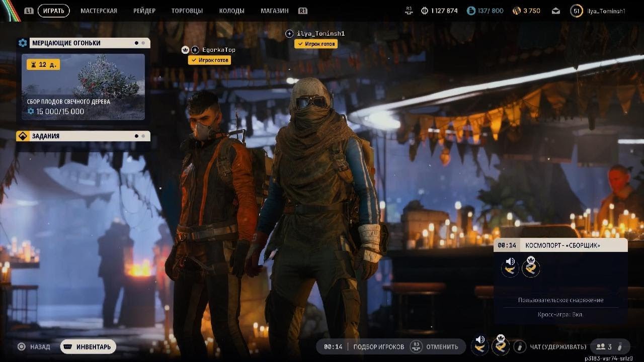The width and height of the screenshot is (644, 362).
Task: Click Игрок готов badge under EgorkaTop
Action: pyautogui.click(x=209, y=60)
